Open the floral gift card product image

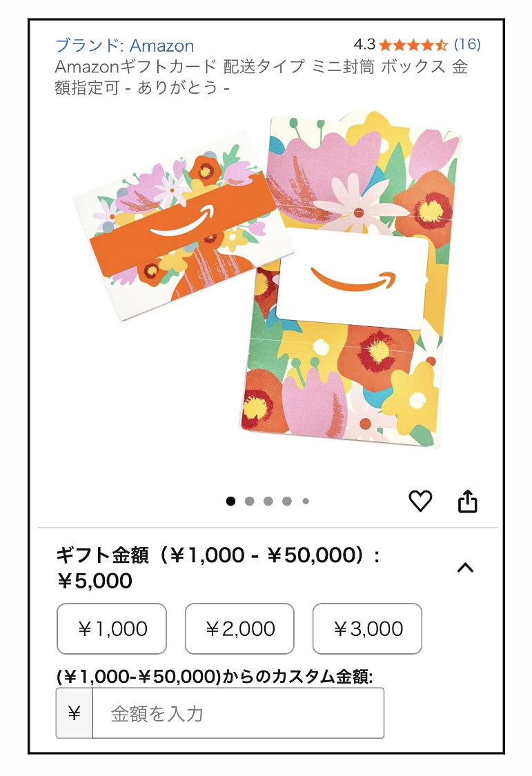[x=267, y=279]
